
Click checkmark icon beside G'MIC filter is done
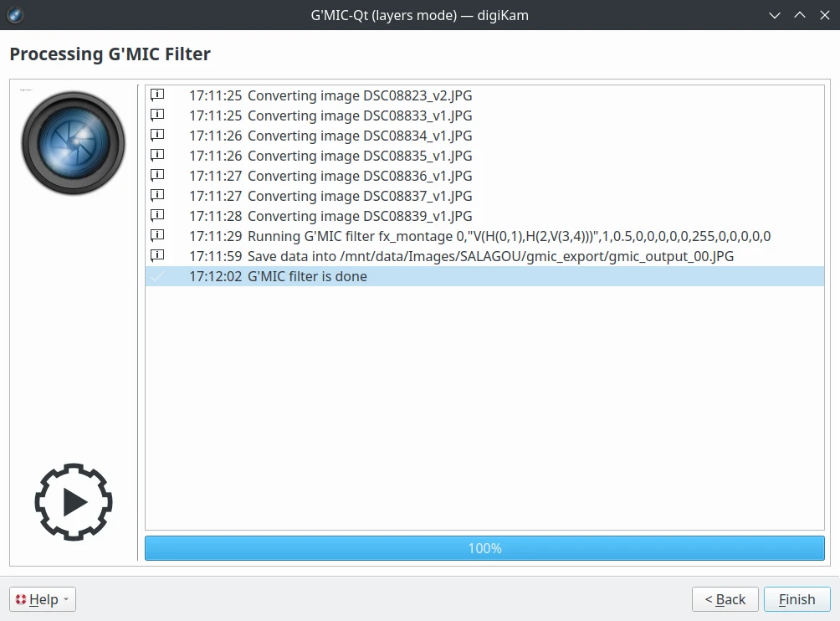[156, 276]
